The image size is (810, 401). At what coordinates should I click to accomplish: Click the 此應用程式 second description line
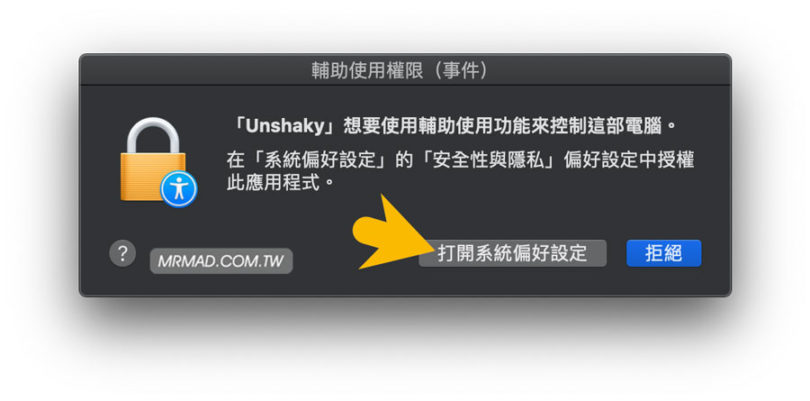click(x=273, y=183)
